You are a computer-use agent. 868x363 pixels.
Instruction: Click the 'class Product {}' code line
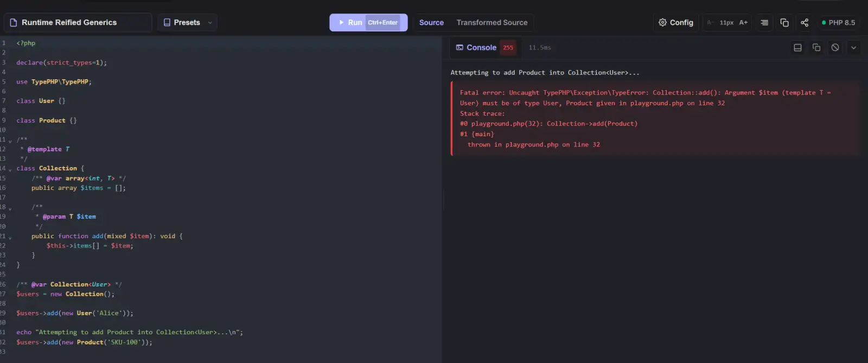coord(47,120)
